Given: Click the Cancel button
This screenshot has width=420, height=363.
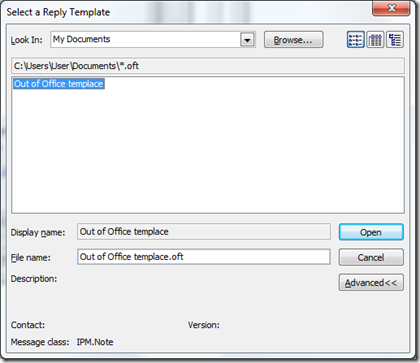Looking at the screenshot, I should 371,257.
